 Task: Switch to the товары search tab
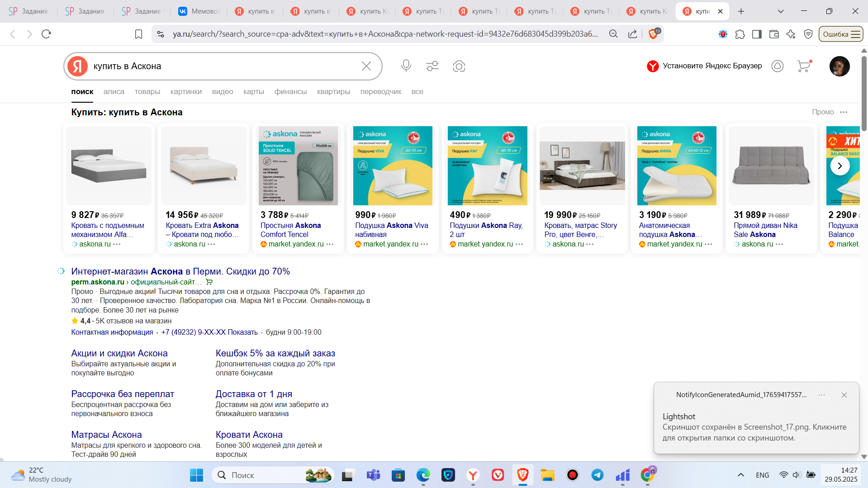(147, 92)
